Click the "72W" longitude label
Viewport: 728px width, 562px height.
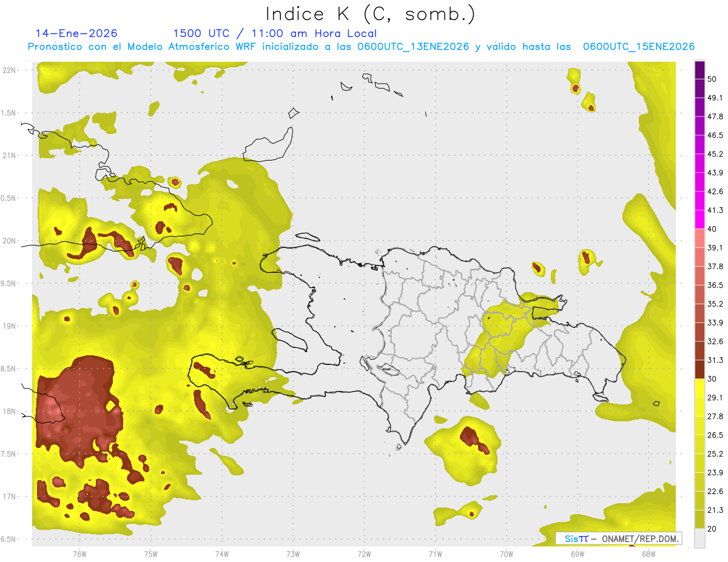(364, 554)
